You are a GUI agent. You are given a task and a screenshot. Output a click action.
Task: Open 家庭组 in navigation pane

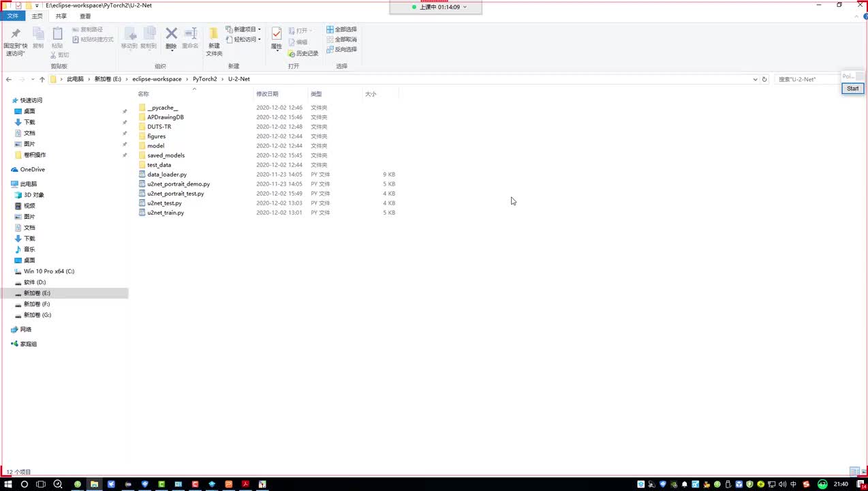click(x=28, y=344)
